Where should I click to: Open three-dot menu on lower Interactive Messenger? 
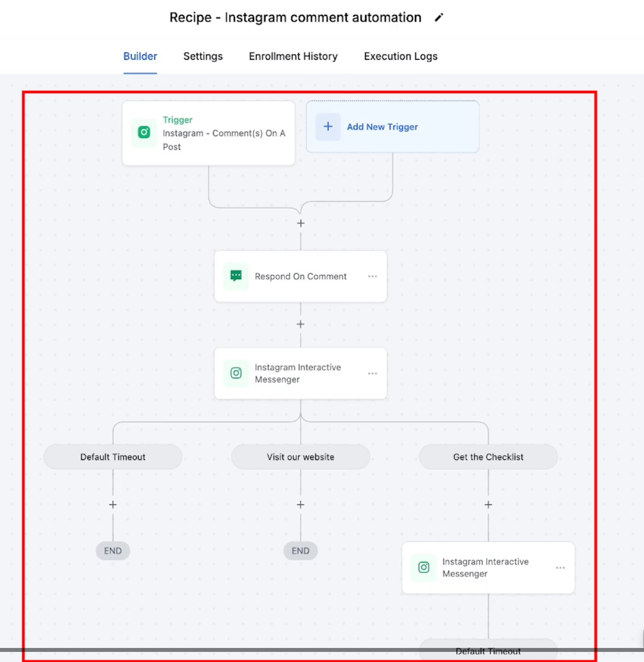tap(560, 568)
